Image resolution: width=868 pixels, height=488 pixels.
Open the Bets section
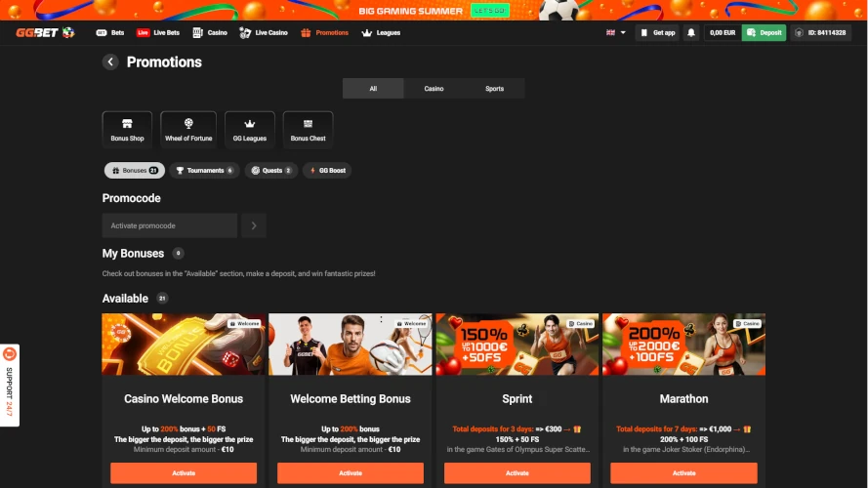tap(110, 32)
